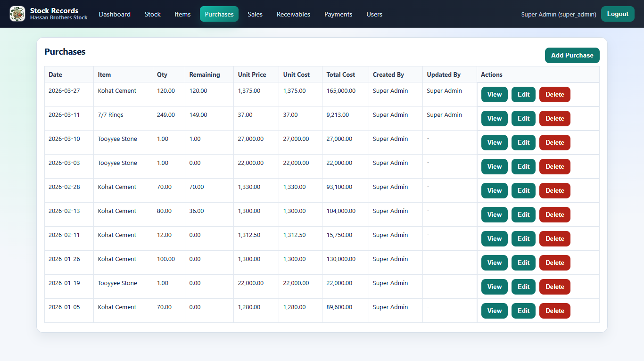Go to the Stock menu
The height and width of the screenshot is (361, 644).
point(153,14)
